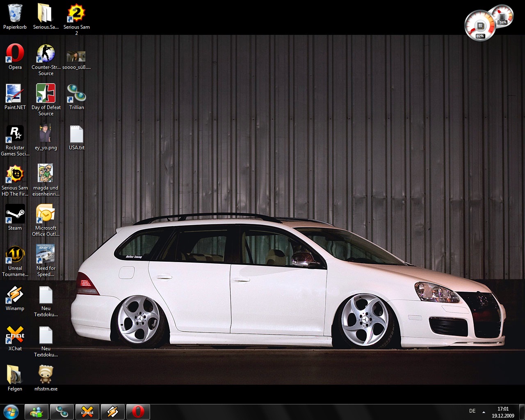Select the ey_yo.png image thumbnail
525x420 pixels.
click(x=46, y=134)
